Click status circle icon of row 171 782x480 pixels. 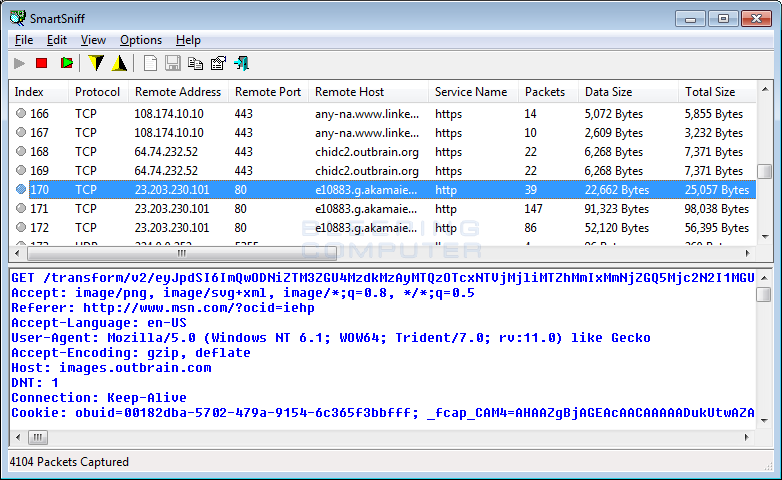click(x=20, y=208)
